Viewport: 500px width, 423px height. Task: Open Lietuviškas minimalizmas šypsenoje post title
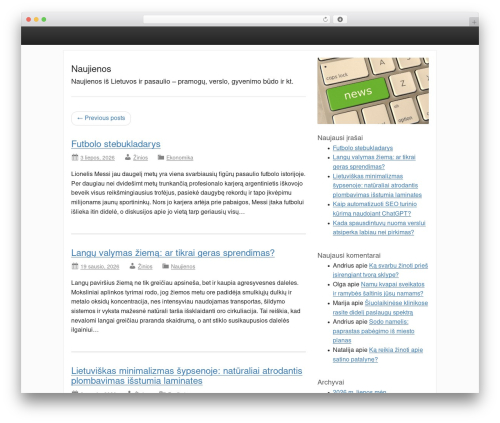187,376
